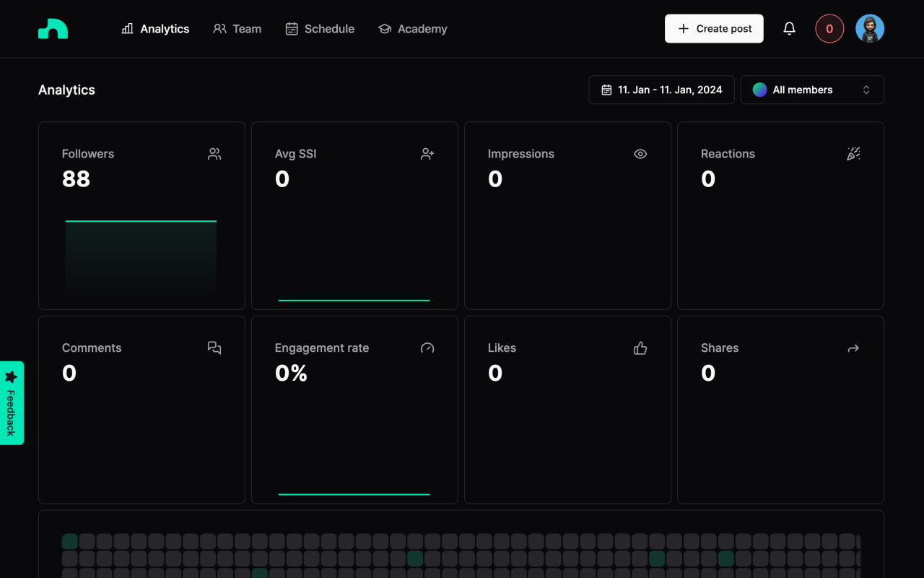The image size is (924, 578).
Task: Click the Comments speech bubble icon
Action: click(214, 348)
